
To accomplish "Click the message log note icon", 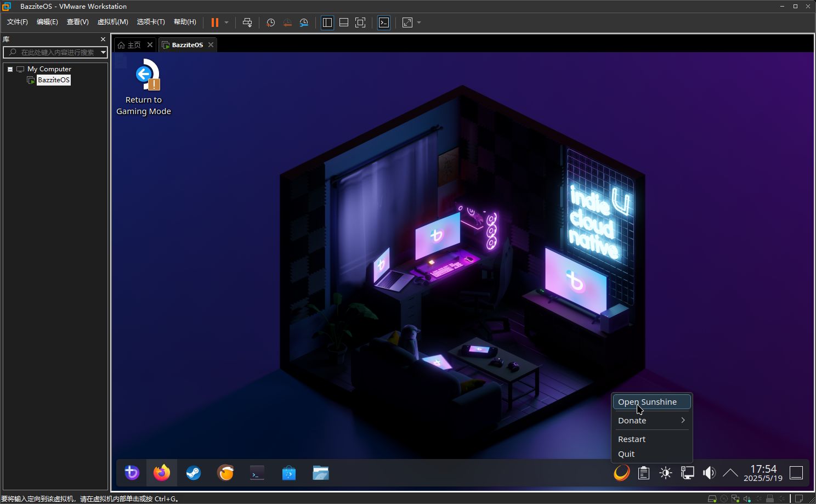I will click(799, 499).
